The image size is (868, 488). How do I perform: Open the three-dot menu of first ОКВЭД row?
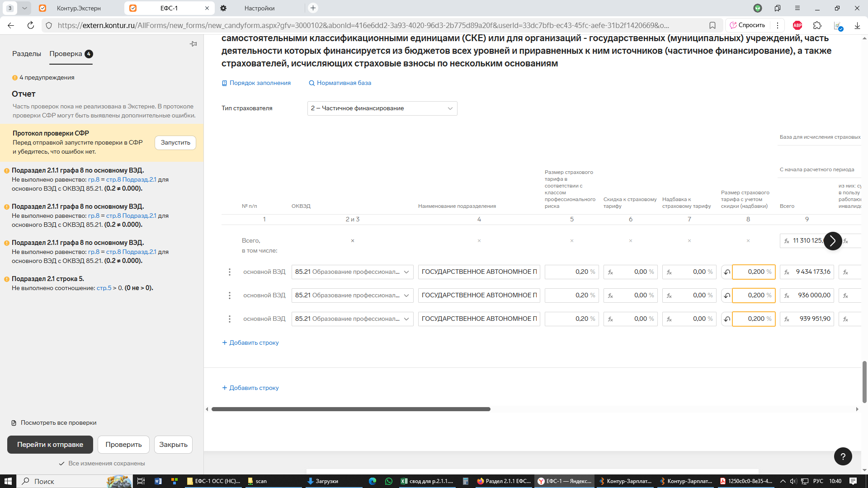[230, 272]
